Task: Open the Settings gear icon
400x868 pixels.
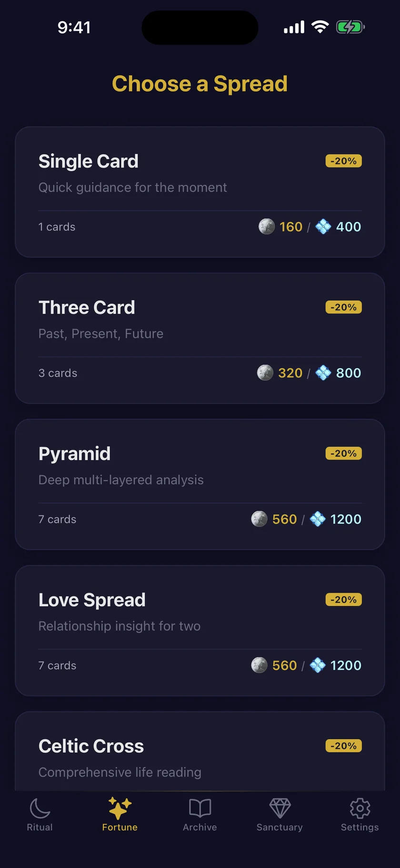Action: pos(360,808)
